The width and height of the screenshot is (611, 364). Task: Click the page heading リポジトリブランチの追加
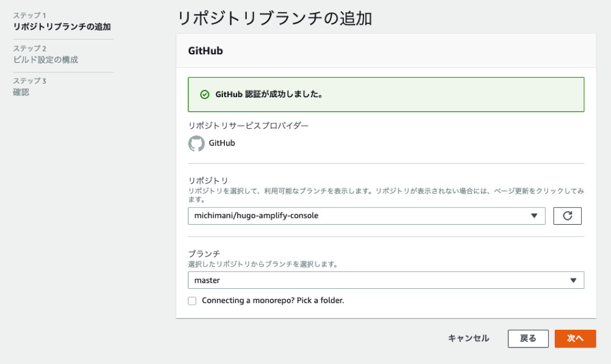point(274,18)
